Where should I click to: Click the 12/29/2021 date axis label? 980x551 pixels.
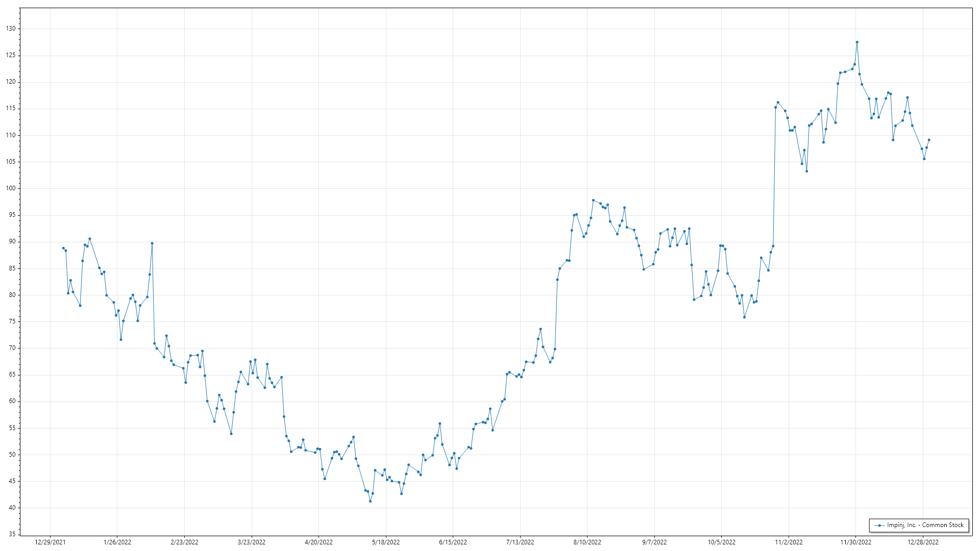[50, 542]
